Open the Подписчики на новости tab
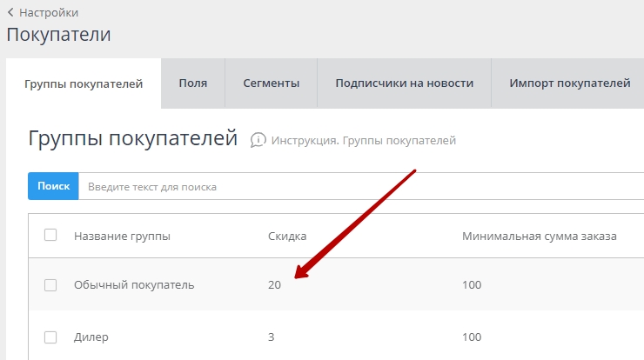The width and height of the screenshot is (644, 360). click(x=404, y=83)
